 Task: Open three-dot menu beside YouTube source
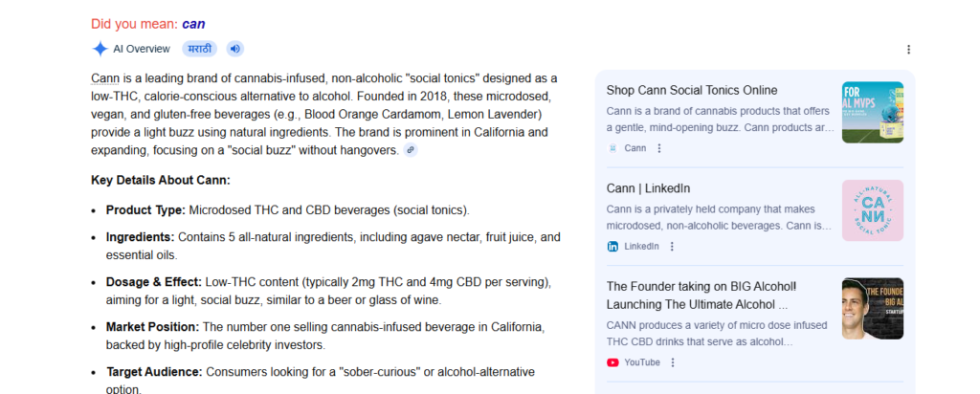[x=673, y=362]
